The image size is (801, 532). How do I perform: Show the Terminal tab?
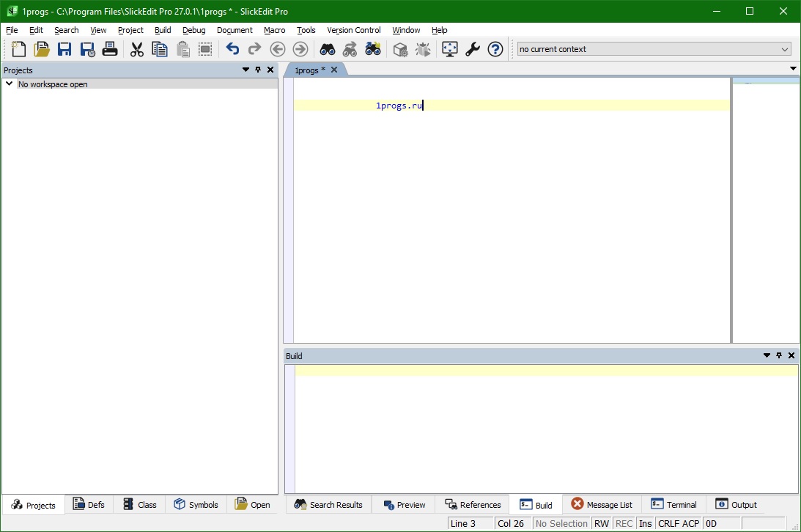pos(673,504)
